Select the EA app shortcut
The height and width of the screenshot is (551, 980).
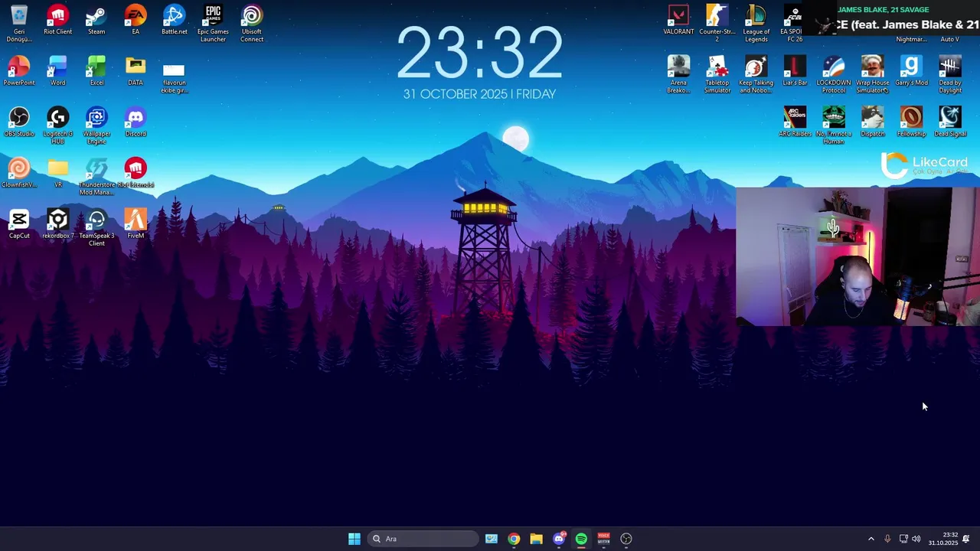point(136,21)
